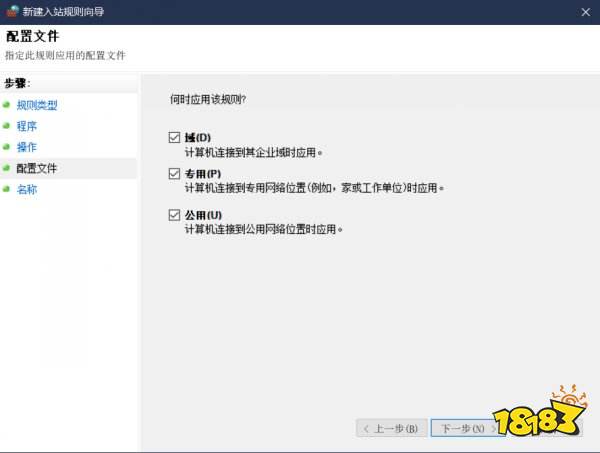The image size is (600, 453).
Task: Go to the 规则类型 step
Action: [x=37, y=105]
